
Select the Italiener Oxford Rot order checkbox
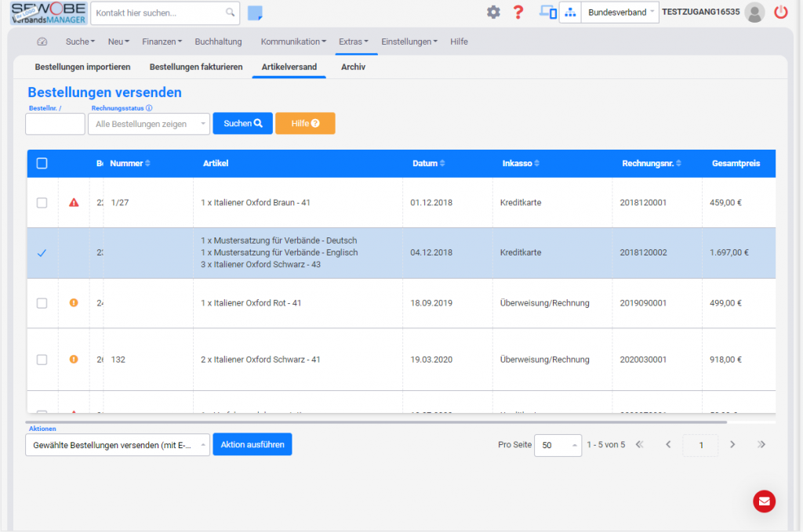point(42,303)
